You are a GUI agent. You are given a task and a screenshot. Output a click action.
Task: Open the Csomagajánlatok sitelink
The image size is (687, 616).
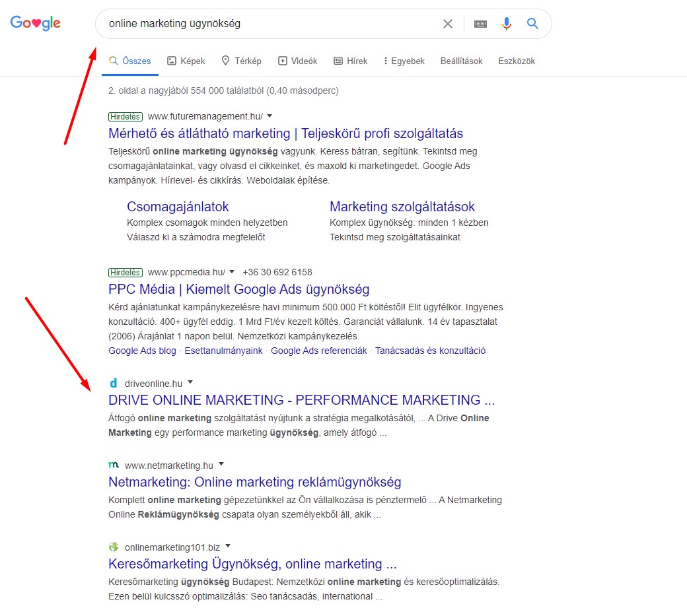click(178, 207)
